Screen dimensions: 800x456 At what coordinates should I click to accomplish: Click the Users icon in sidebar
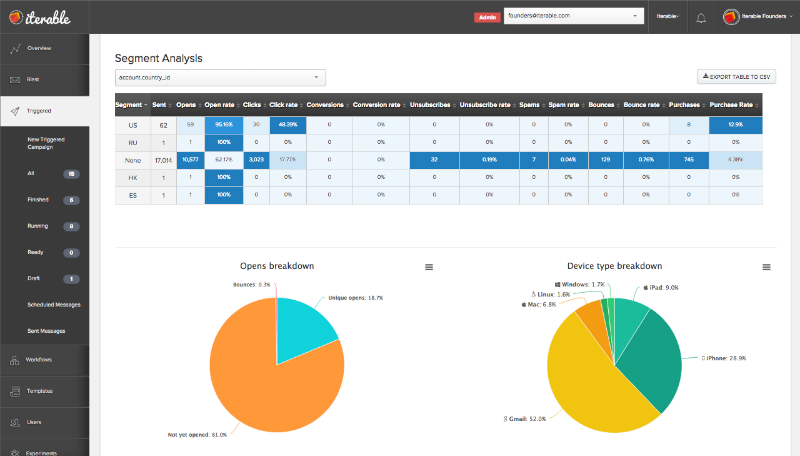[14, 422]
